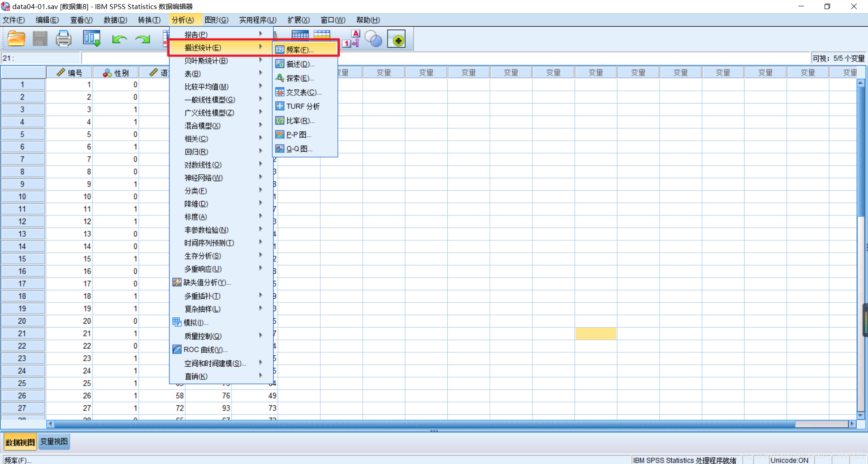This screenshot has height=464, width=868.
Task: Click the horizontal scrollbar right arrow
Action: pyautogui.click(x=852, y=424)
